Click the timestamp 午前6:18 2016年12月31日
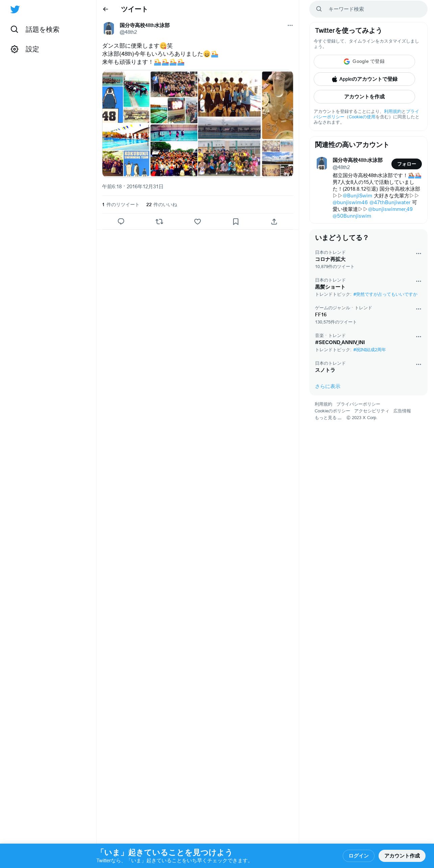 click(x=133, y=187)
